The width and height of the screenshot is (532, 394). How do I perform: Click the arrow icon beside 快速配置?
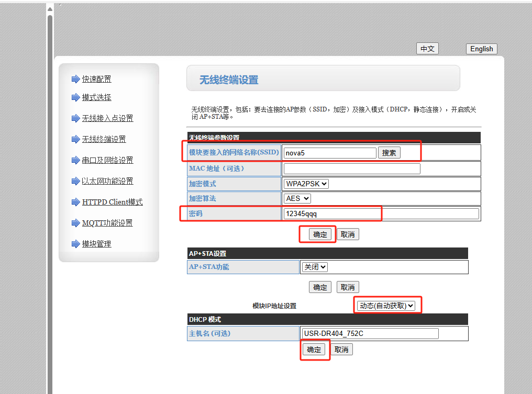click(75, 79)
